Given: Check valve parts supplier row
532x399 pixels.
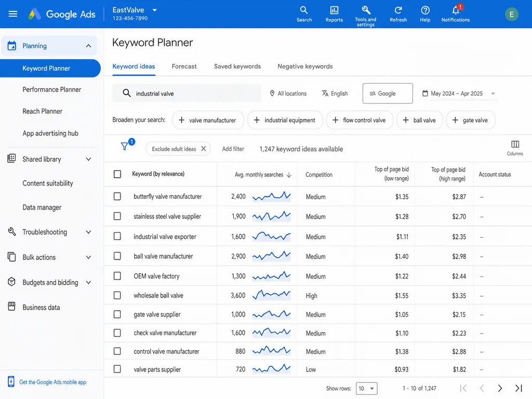Looking at the screenshot, I should (117, 369).
